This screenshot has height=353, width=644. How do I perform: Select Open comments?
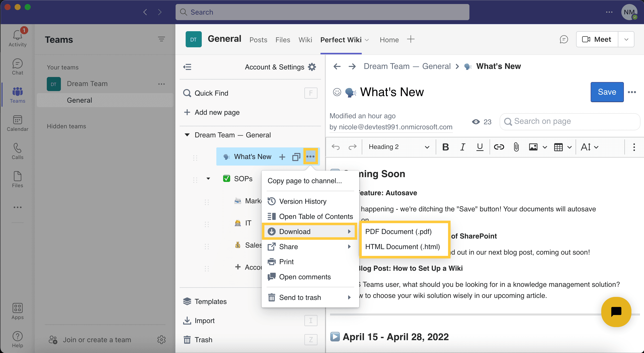click(310, 277)
